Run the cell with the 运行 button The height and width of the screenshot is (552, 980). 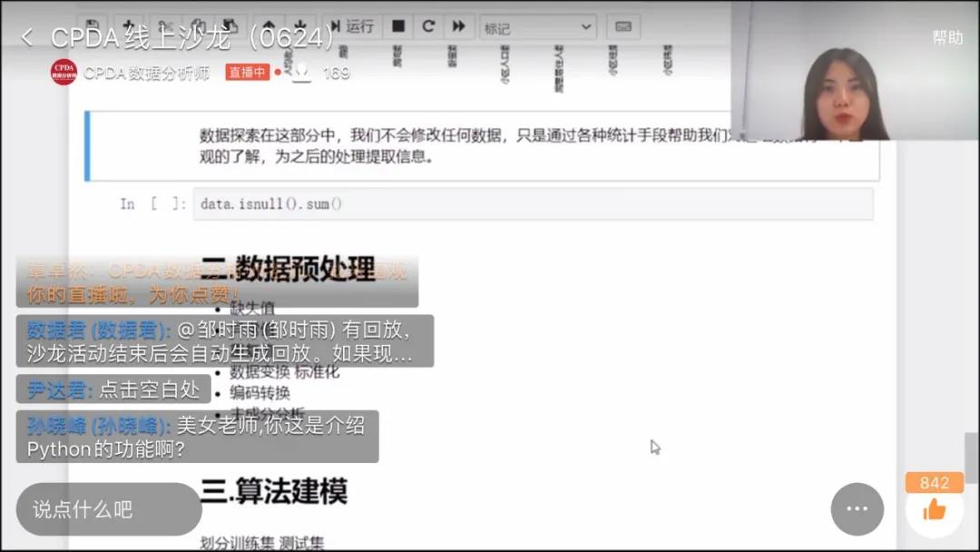(351, 26)
